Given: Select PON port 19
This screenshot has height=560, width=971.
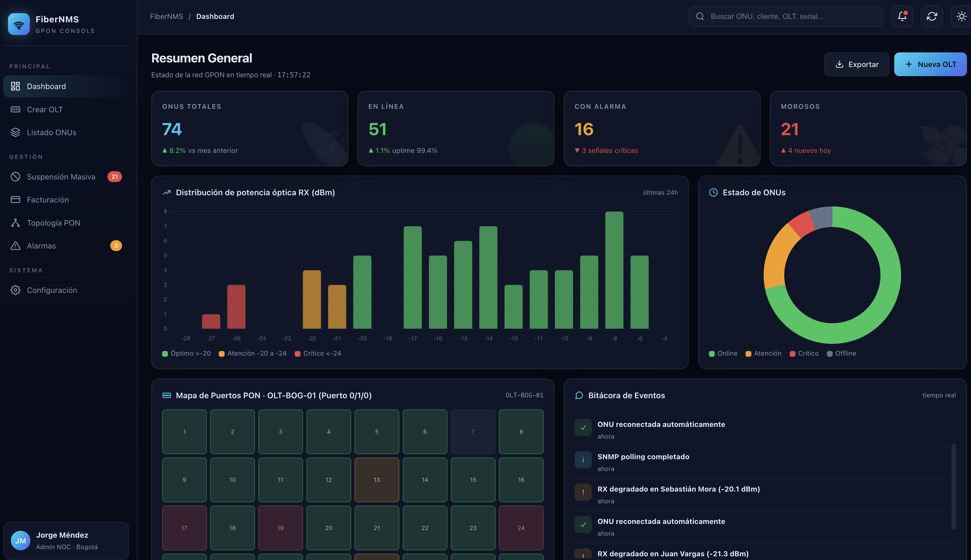Looking at the screenshot, I should coord(280,528).
